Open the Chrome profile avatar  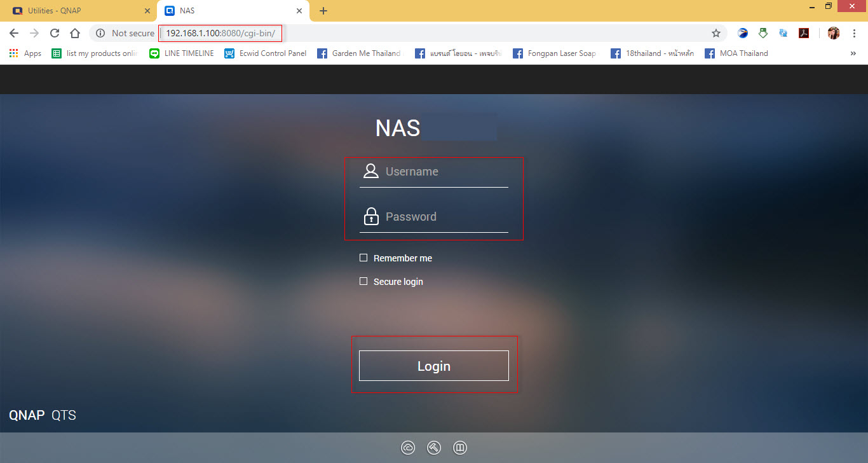pos(833,32)
